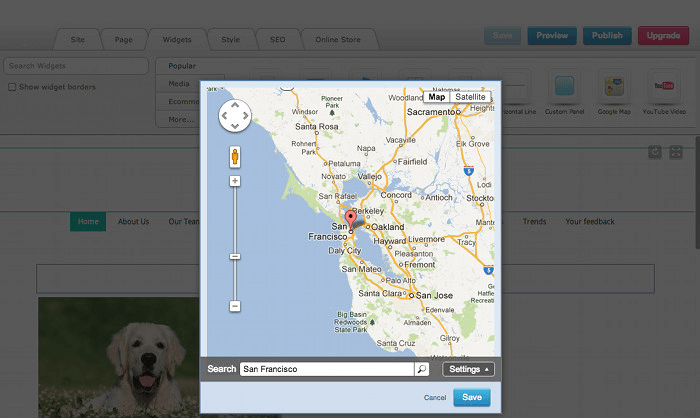
Task: Click the Upgrade button
Action: coord(663,36)
